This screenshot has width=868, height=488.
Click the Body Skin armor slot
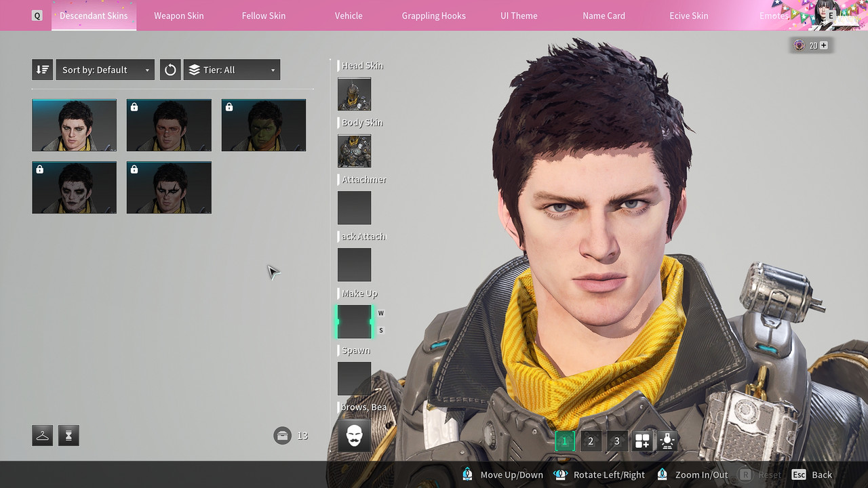click(355, 151)
